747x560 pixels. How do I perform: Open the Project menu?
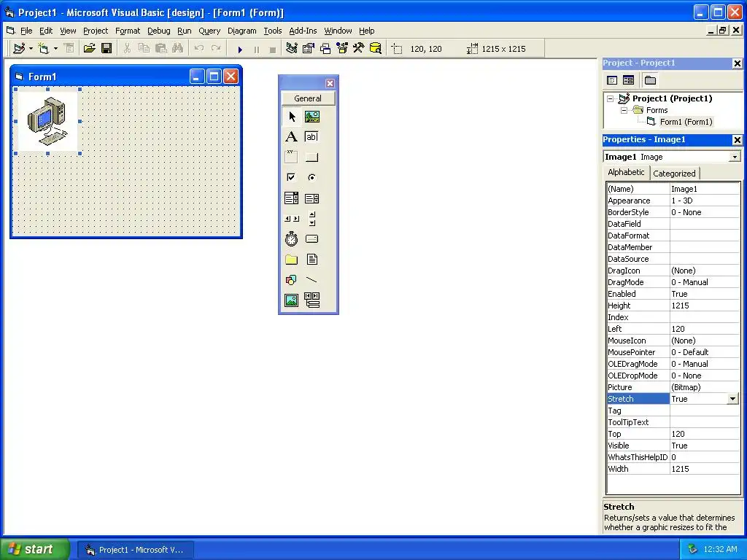[x=96, y=31]
